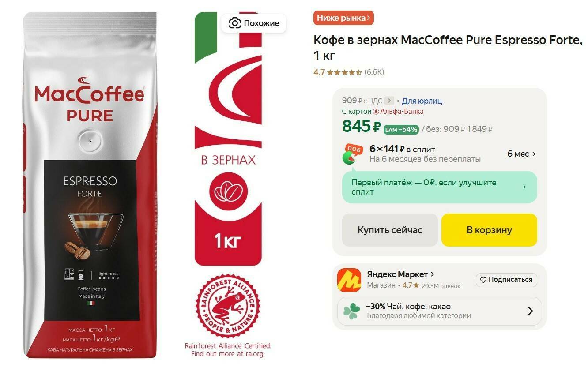588x371 pixels.
Task: Click Купить сейчас button
Action: tap(390, 230)
